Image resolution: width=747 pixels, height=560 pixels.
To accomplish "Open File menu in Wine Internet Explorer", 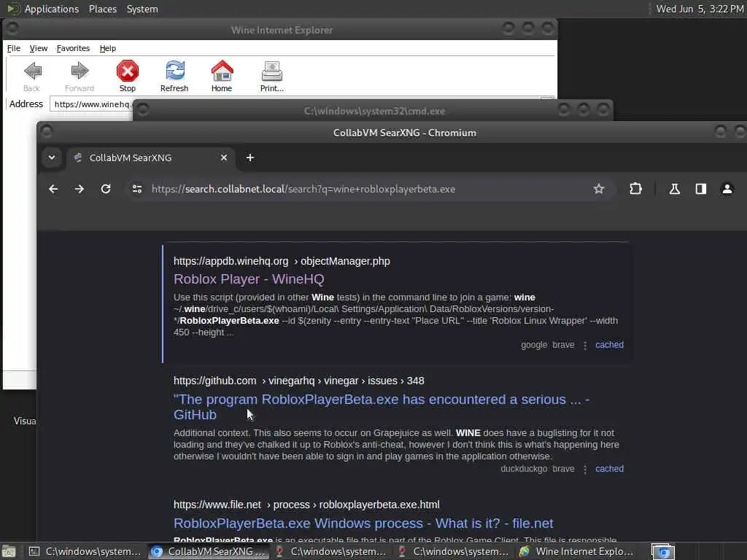I will [14, 48].
